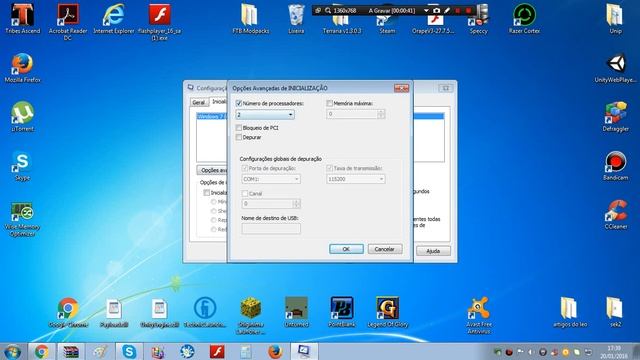Image resolution: width=640 pixels, height=360 pixels.
Task: Launch the Wise Memory Optimizer desktop shortcut
Action: click(x=22, y=219)
